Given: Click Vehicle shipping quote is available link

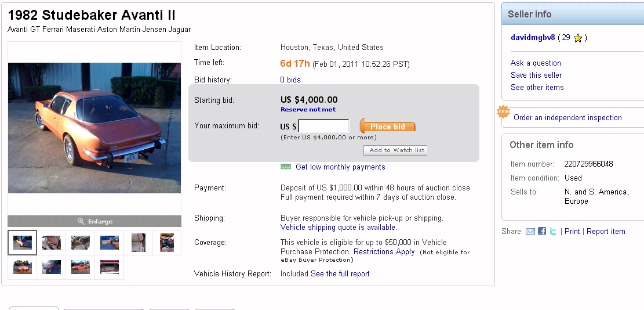Looking at the screenshot, I should 339,228.
